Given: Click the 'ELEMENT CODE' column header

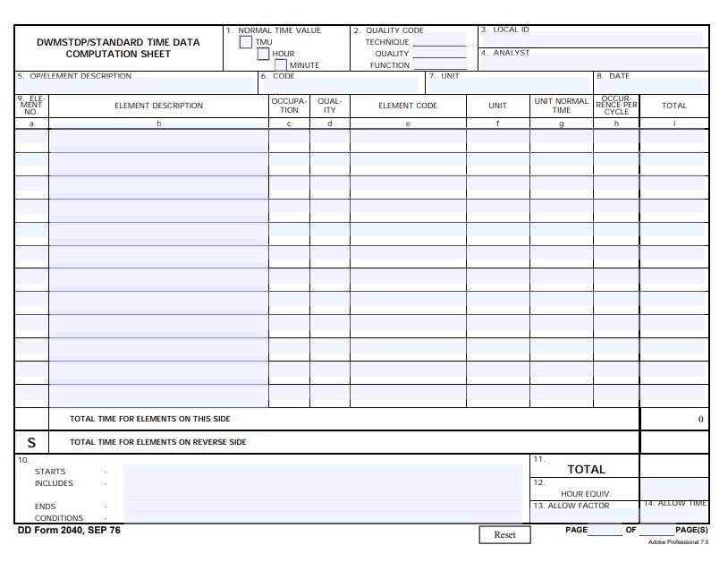Looking at the screenshot, I should 408,106.
